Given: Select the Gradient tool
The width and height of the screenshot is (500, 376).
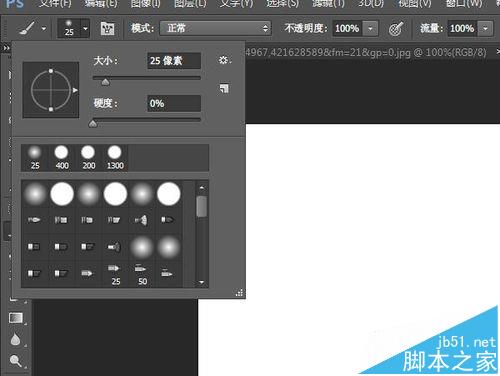Looking at the screenshot, I should [x=16, y=318].
